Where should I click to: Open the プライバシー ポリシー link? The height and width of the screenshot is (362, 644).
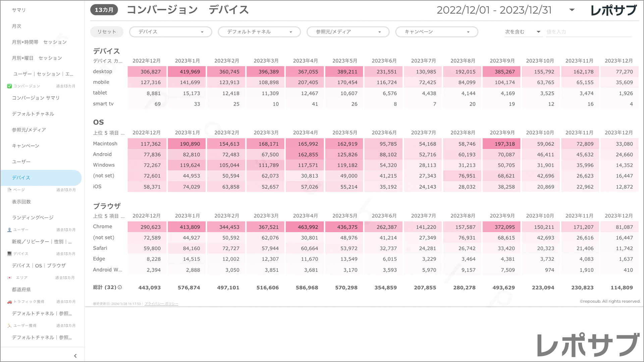161,304
